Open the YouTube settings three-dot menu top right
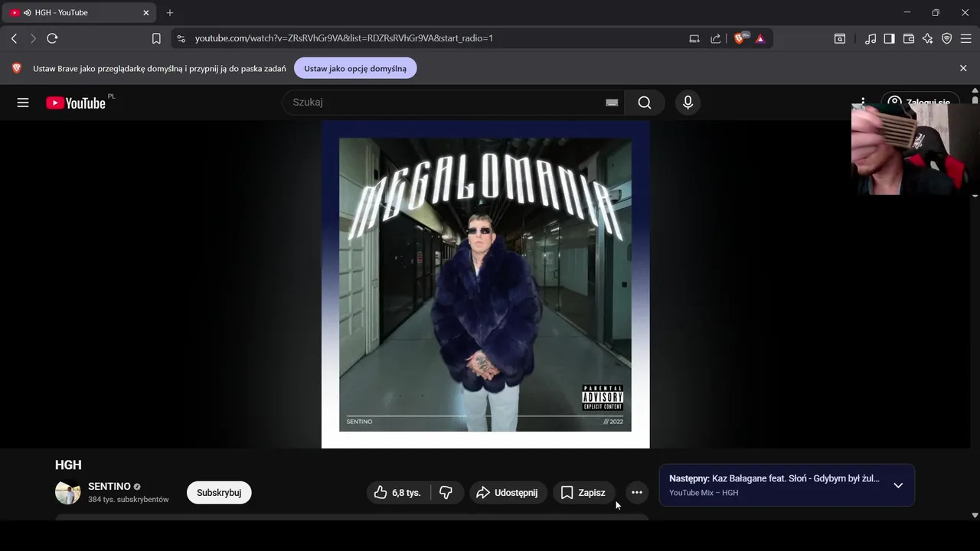 pyautogui.click(x=863, y=100)
